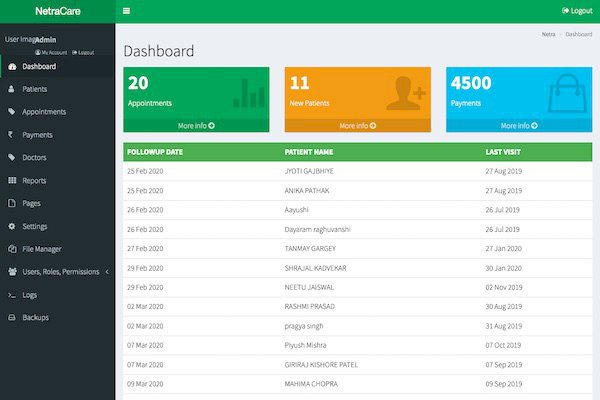Go to the Pages menu item

pyautogui.click(x=31, y=204)
